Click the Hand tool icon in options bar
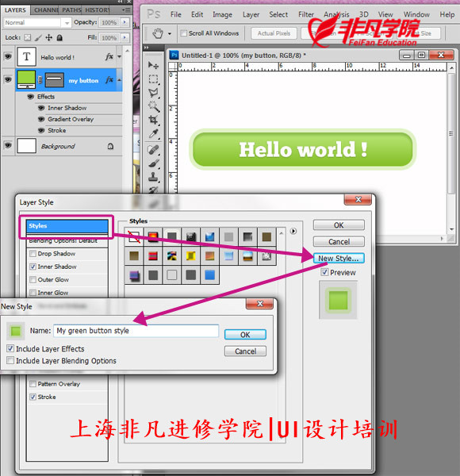 [158, 33]
